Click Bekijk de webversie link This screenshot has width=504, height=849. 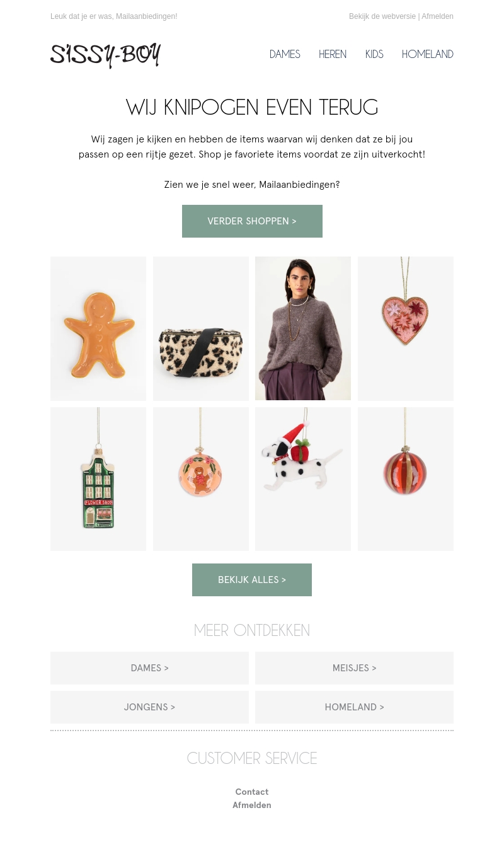(x=382, y=16)
